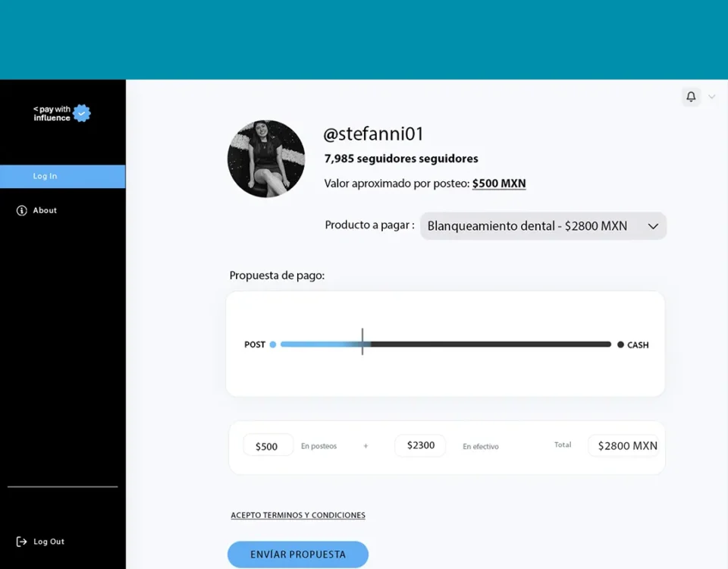Click the Log Out arrow icon
The height and width of the screenshot is (569, 728).
[x=22, y=542]
